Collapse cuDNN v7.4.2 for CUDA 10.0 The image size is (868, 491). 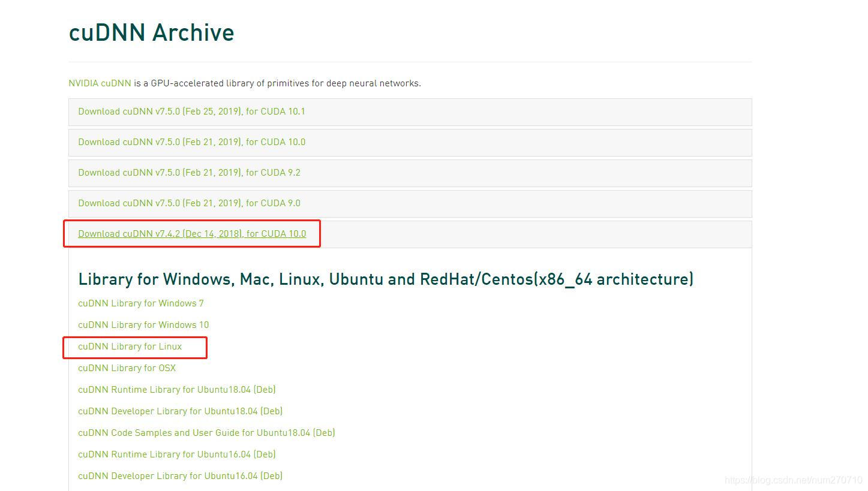[x=192, y=234]
